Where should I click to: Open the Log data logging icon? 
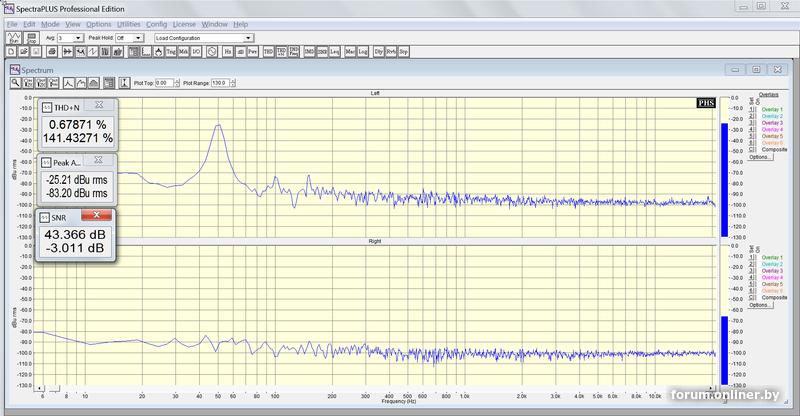(363, 52)
